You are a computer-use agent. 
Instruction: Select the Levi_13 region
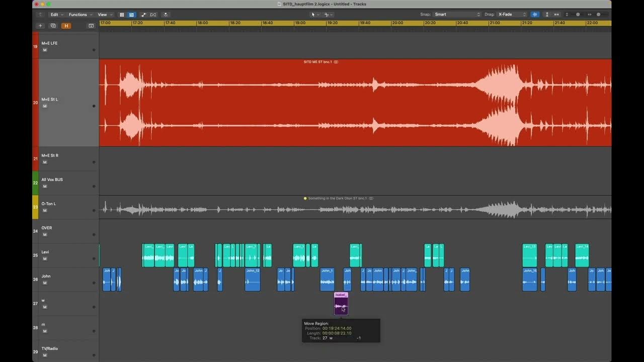(x=529, y=255)
